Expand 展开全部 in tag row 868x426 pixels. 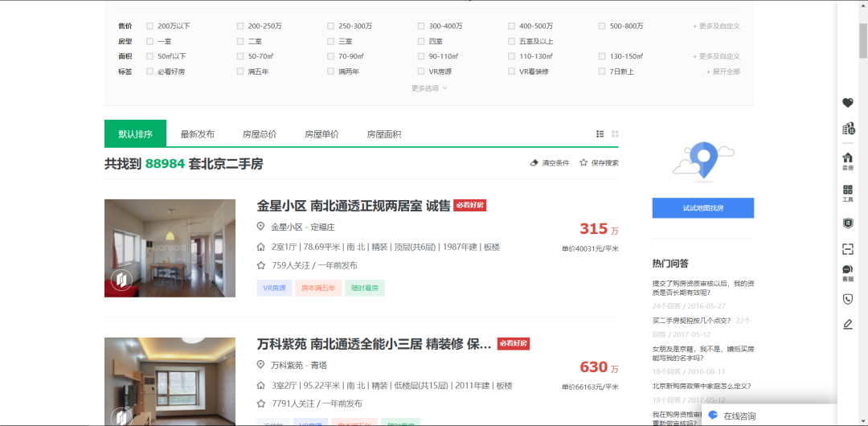723,72
